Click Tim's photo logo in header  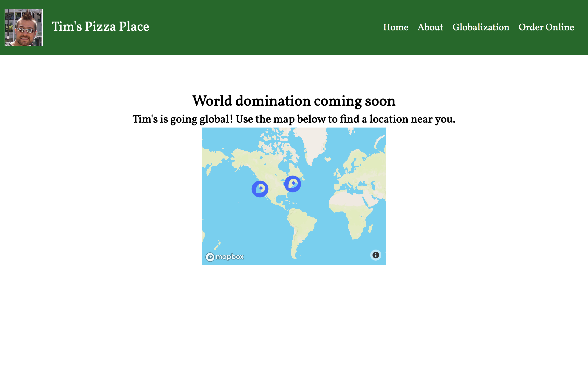(24, 28)
